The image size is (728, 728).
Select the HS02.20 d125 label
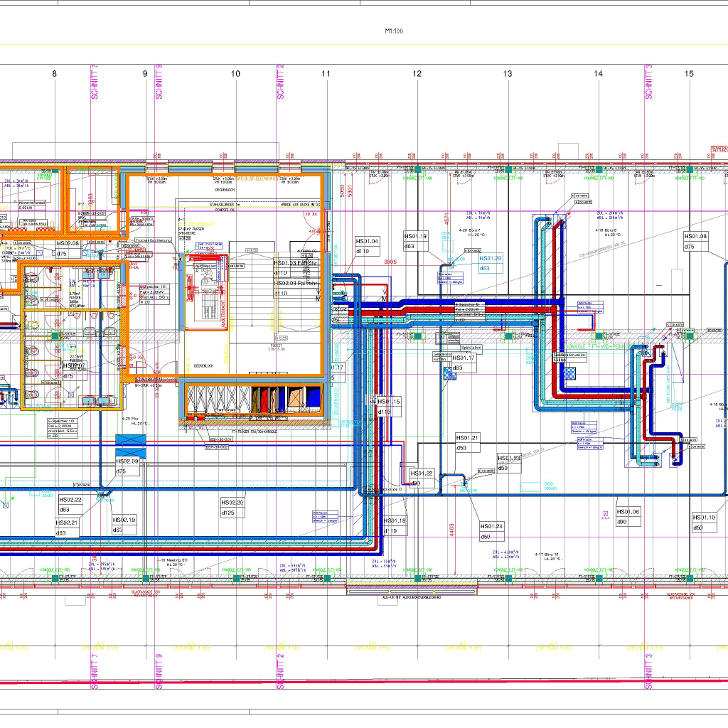[232, 507]
